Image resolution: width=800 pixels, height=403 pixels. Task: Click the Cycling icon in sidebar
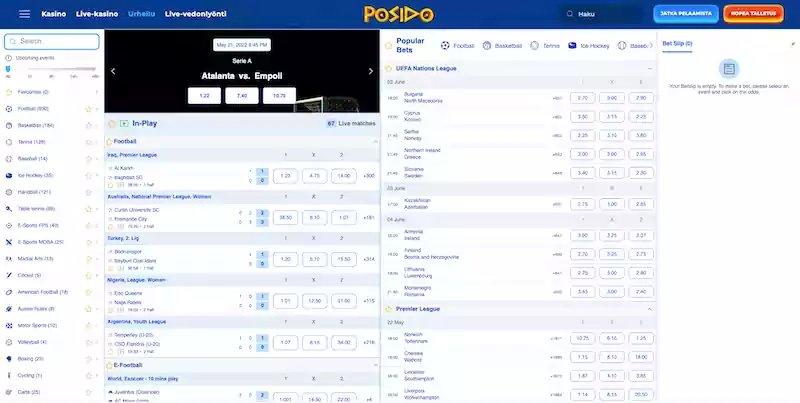tap(9, 375)
